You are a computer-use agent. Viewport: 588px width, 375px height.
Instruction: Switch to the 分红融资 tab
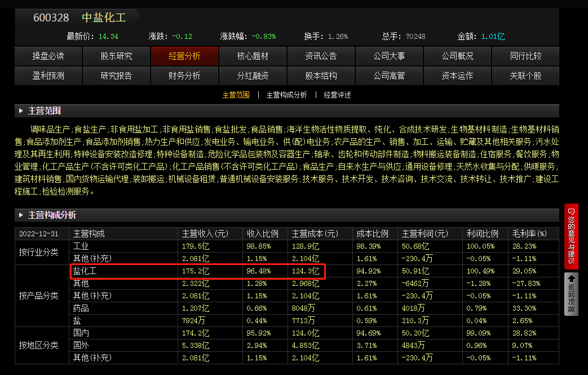[253, 76]
